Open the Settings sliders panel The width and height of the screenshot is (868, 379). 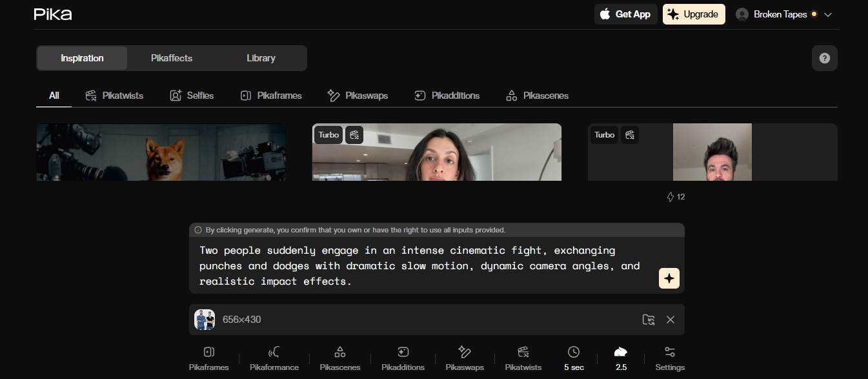click(x=670, y=359)
